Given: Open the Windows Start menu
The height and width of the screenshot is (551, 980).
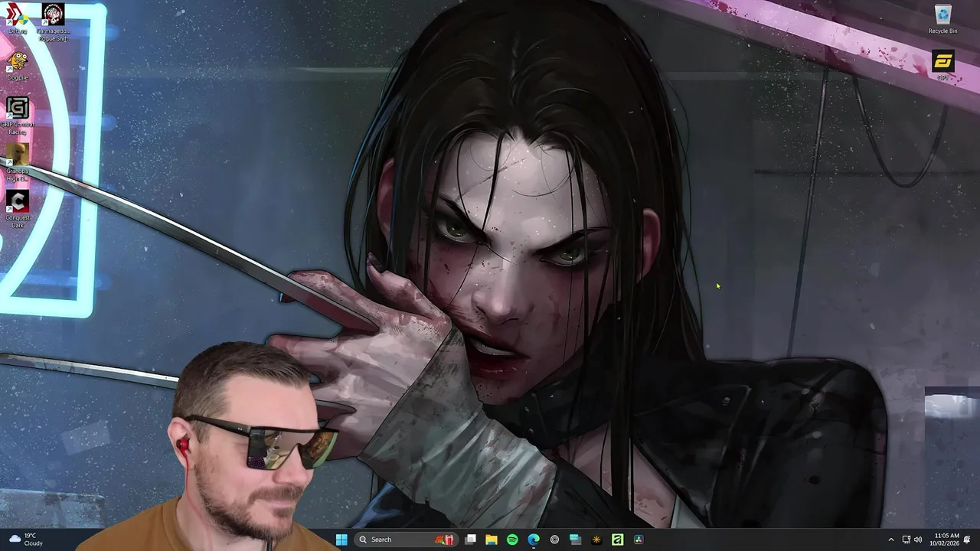Looking at the screenshot, I should (341, 540).
